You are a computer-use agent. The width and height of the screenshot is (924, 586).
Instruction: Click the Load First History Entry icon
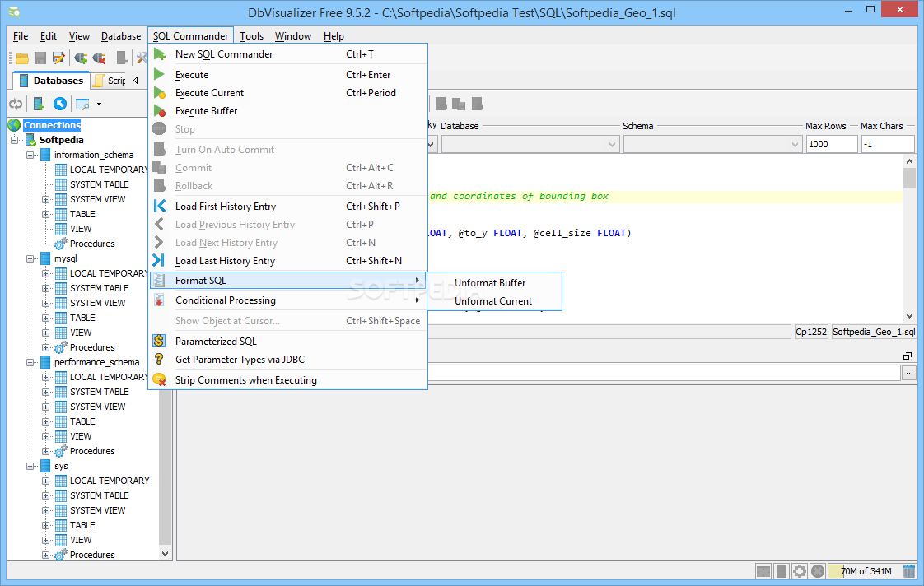point(160,206)
